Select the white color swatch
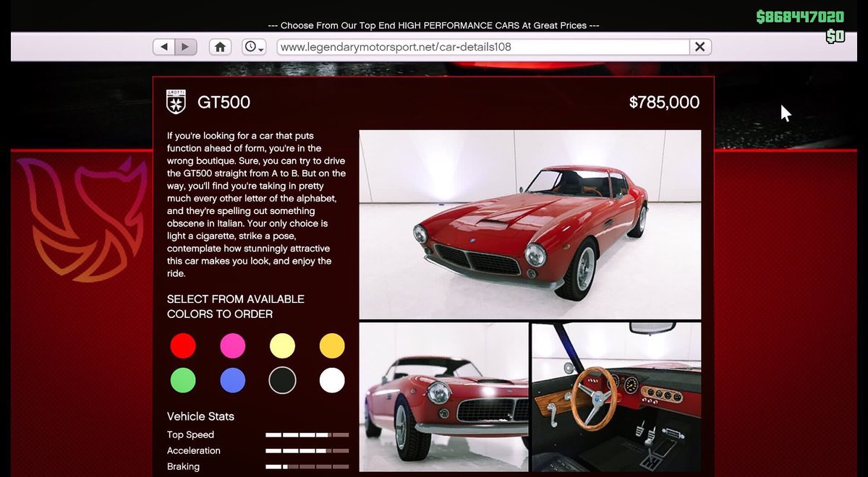 (332, 380)
